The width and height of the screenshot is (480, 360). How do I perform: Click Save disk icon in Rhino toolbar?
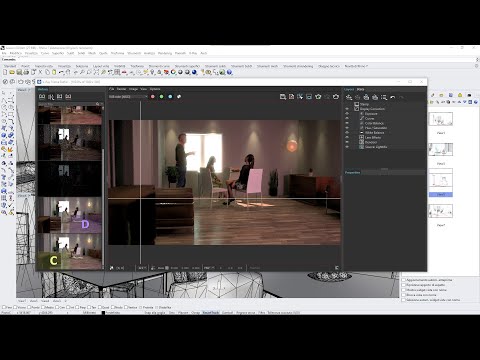19,72
